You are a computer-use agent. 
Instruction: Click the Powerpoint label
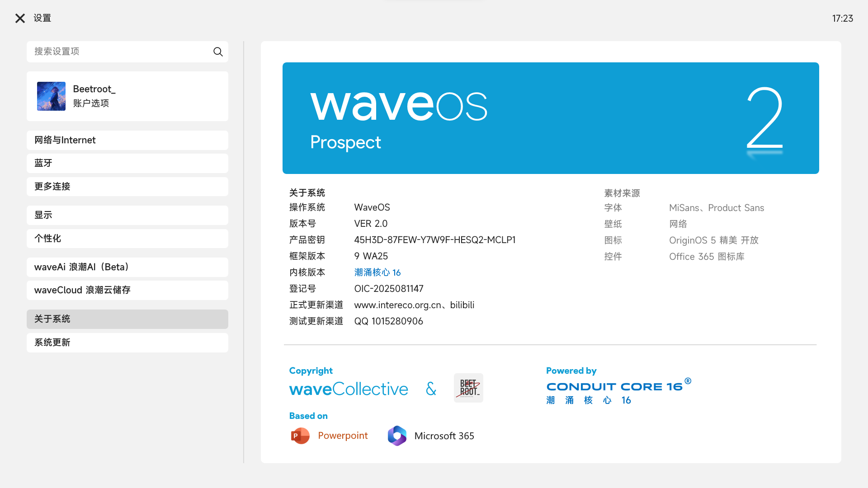[343, 436]
